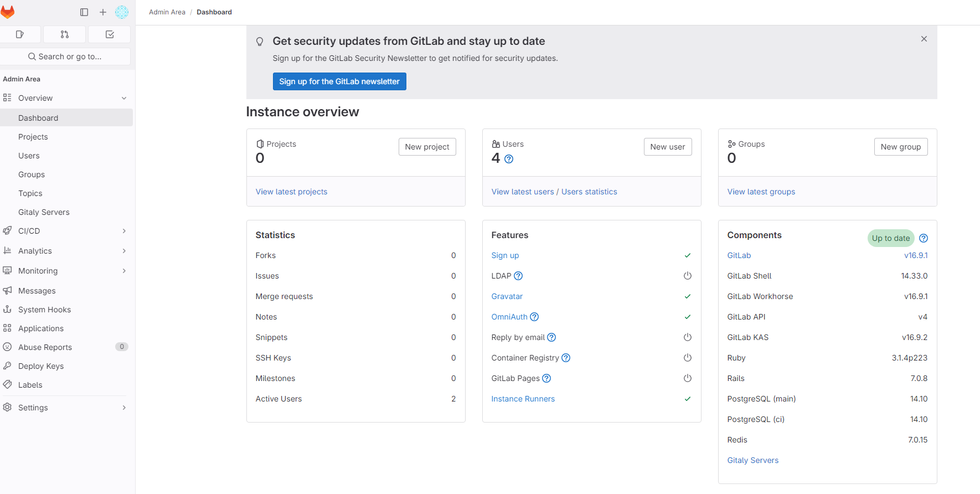Open Gitaly Servers link in Components
Screen dimensions: 980x494
(x=753, y=460)
